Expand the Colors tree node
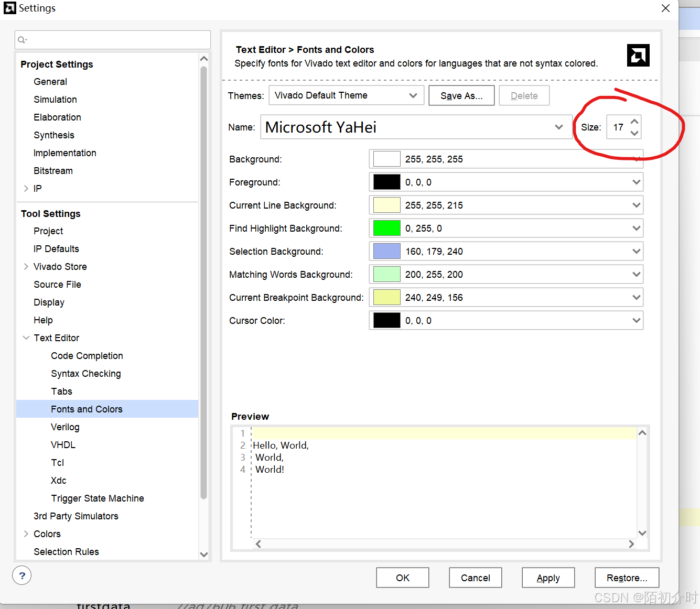The width and height of the screenshot is (700, 609). click(26, 534)
